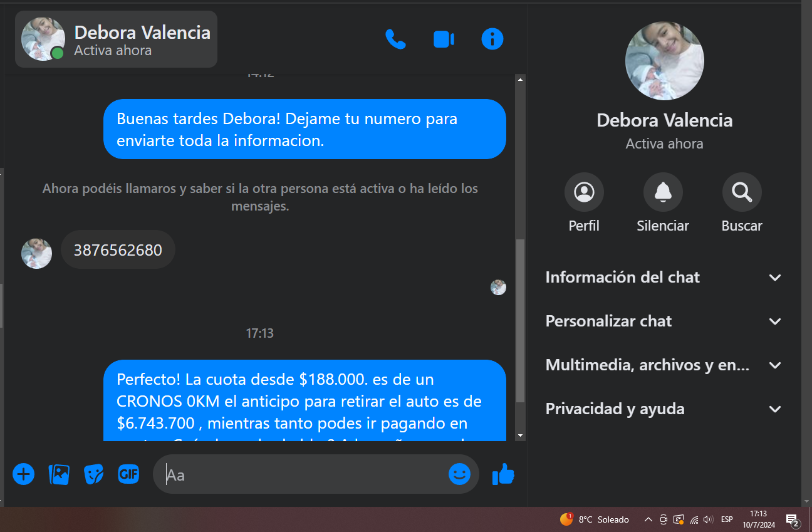Screen dimensions: 812x532
Task: Open the GIF picker
Action: tap(128, 474)
